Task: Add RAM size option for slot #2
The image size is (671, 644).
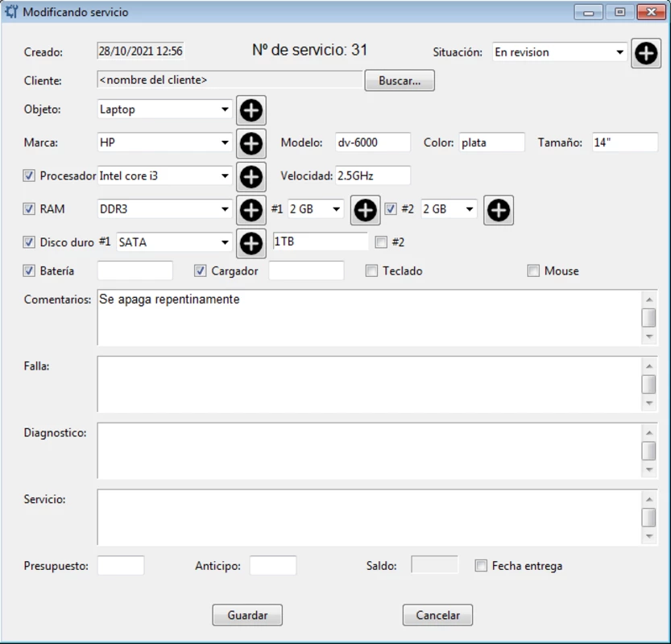Action: (499, 210)
